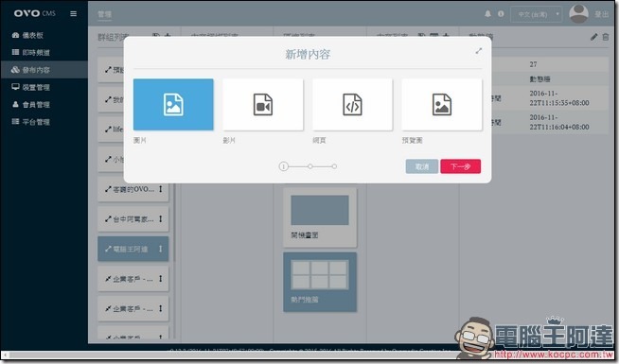
Task: Select the 閒候畫面 idle screen layout card
Action: pyautogui.click(x=320, y=217)
